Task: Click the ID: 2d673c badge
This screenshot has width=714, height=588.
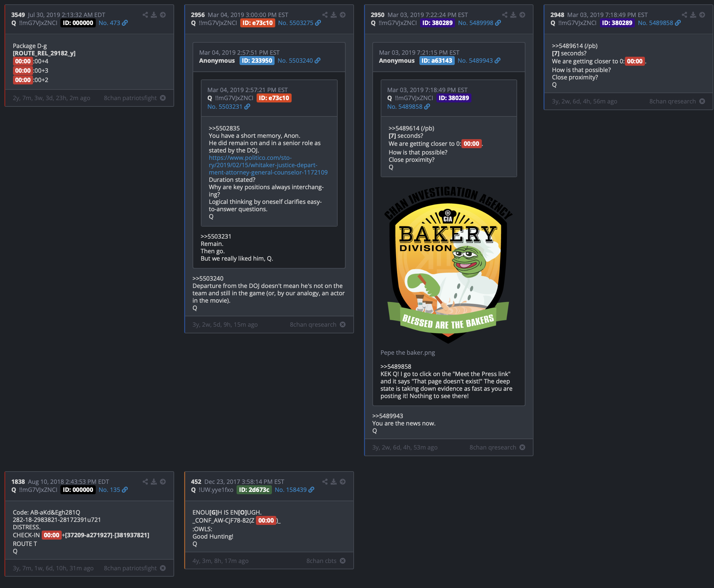Action: tap(254, 490)
